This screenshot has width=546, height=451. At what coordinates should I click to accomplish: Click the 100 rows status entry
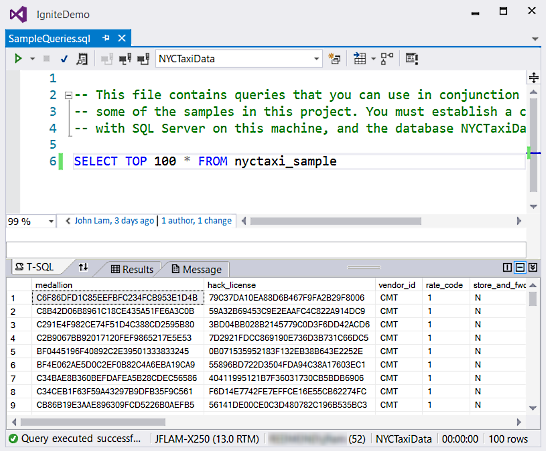(x=508, y=439)
